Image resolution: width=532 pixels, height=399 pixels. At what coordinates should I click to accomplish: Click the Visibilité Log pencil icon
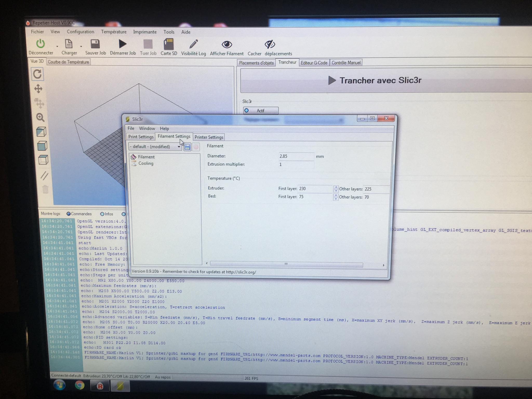point(193,44)
